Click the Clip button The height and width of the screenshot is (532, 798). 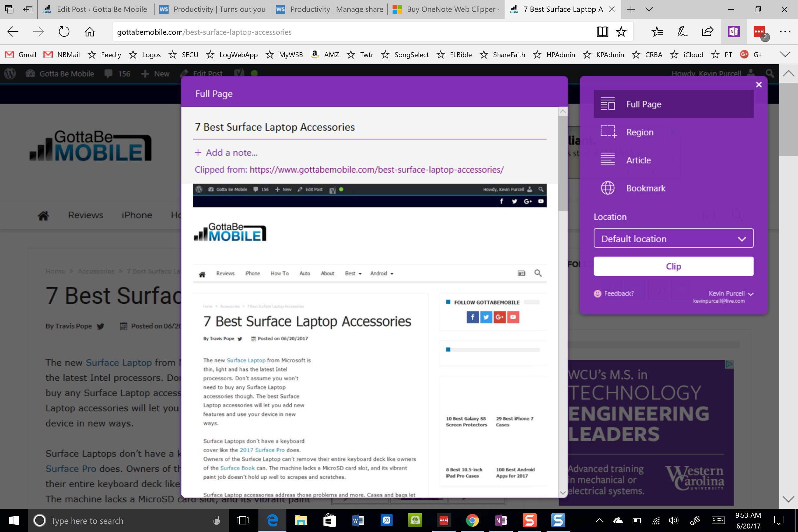[673, 266]
